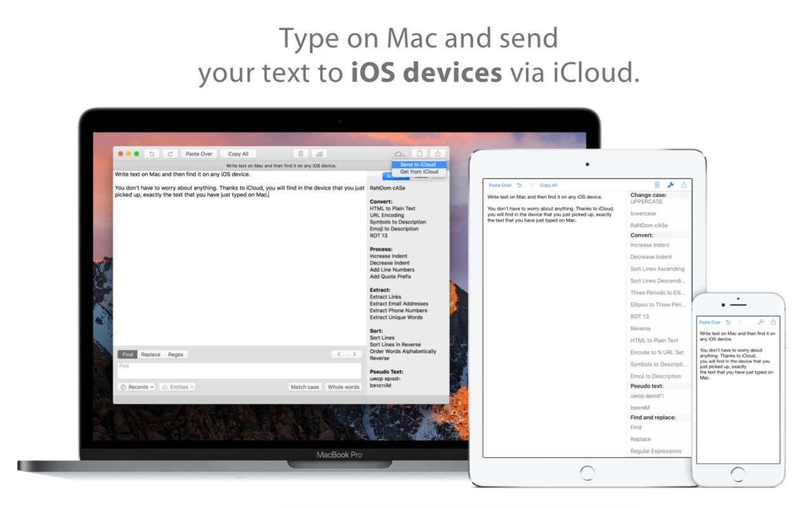812x508 pixels.
Task: Tap the share icon on the iPad
Action: (x=684, y=185)
